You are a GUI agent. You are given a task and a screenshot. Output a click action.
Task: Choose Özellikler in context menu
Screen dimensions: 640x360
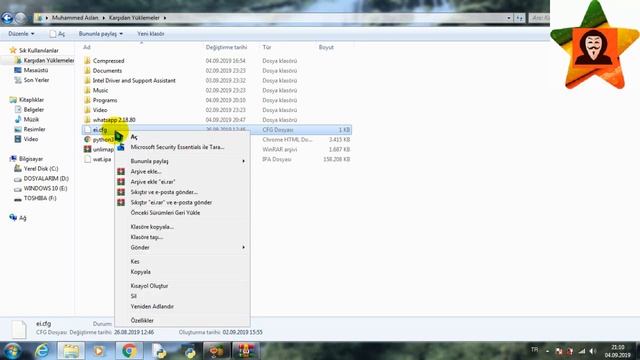click(142, 320)
